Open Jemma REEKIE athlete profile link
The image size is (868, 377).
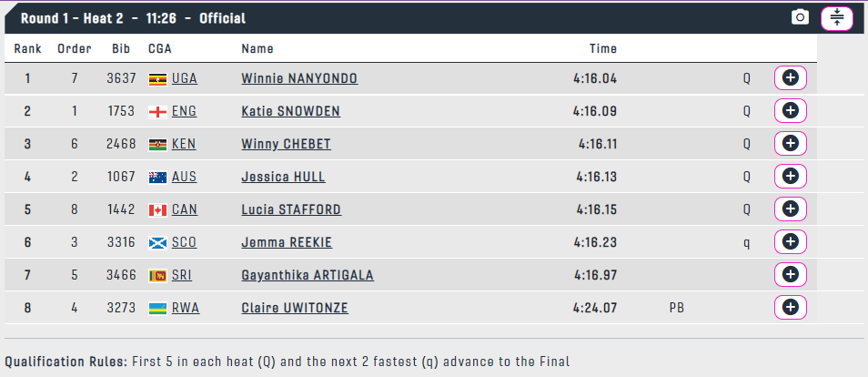point(287,242)
